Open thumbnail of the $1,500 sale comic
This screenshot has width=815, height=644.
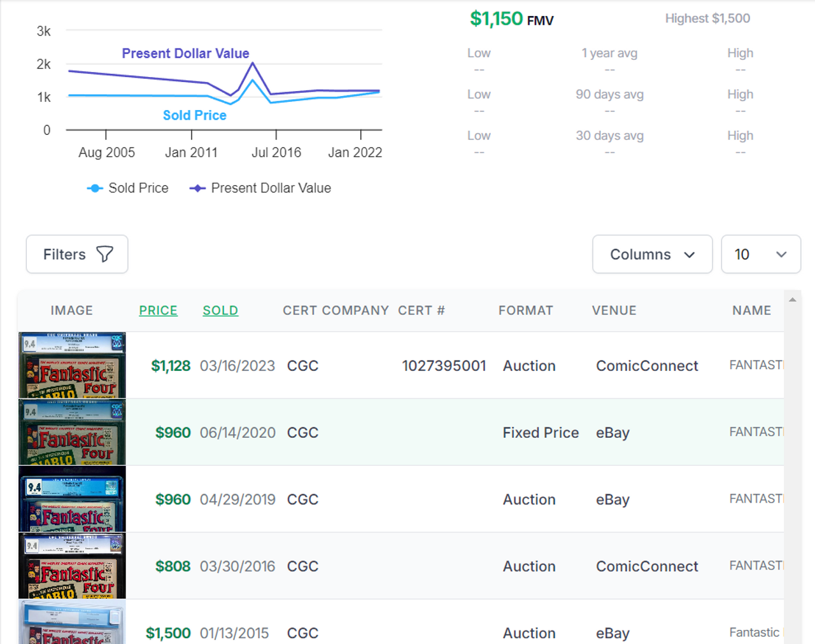click(72, 622)
